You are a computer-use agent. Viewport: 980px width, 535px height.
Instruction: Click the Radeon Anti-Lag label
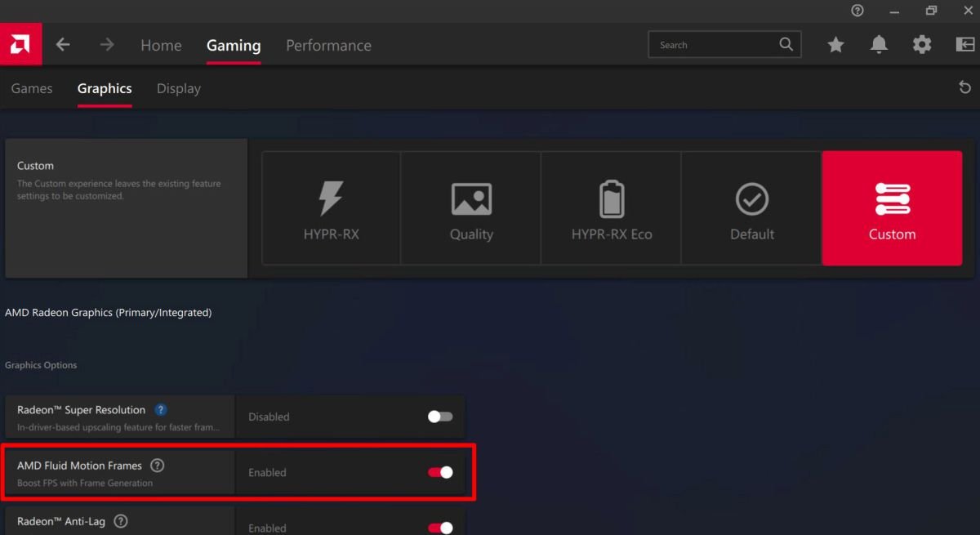point(61,521)
